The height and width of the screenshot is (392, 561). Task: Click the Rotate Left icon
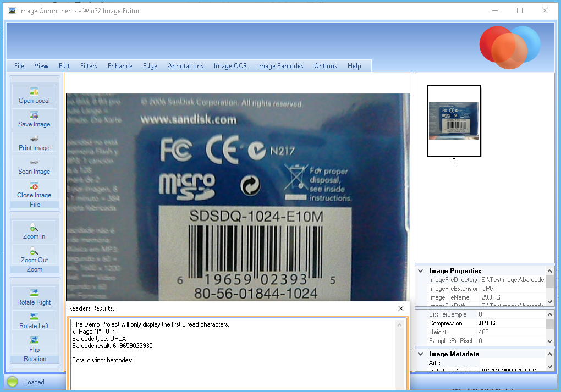pos(34,317)
